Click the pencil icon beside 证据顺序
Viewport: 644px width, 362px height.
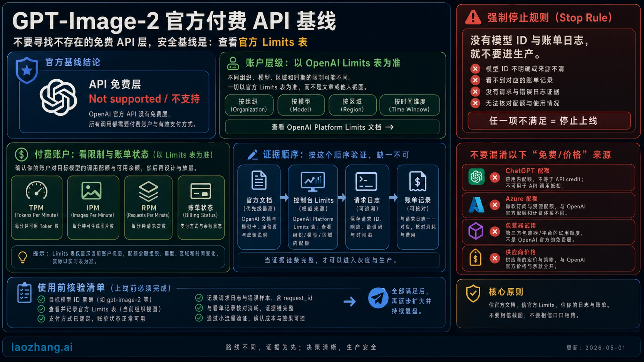pyautogui.click(x=253, y=155)
